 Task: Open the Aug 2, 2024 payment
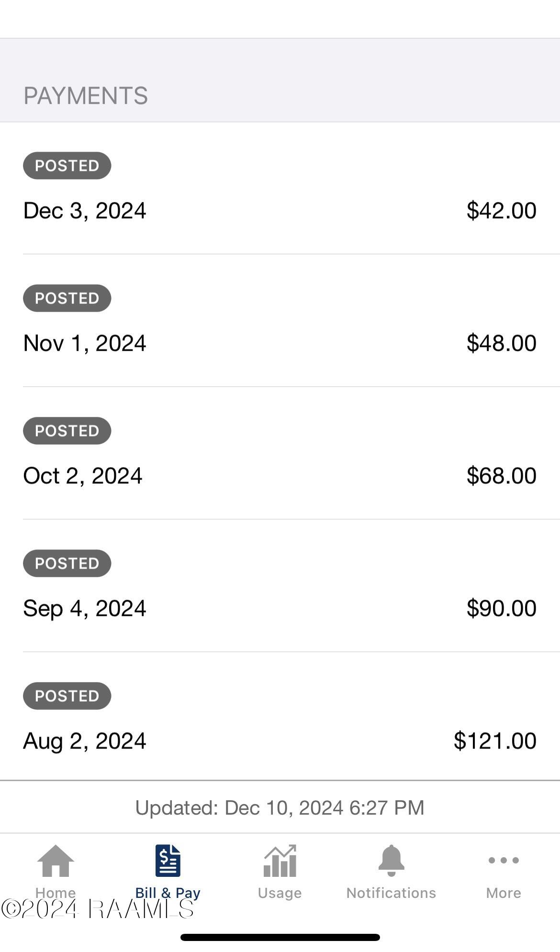85,741
